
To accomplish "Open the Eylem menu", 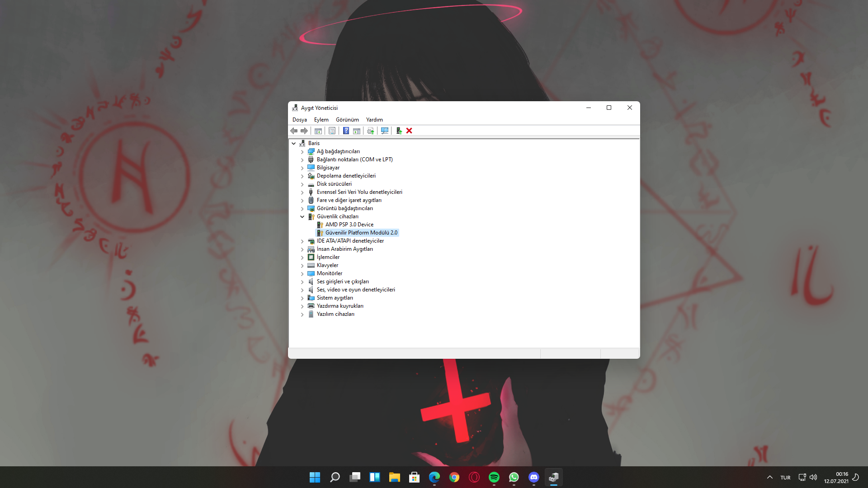I will tap(321, 120).
